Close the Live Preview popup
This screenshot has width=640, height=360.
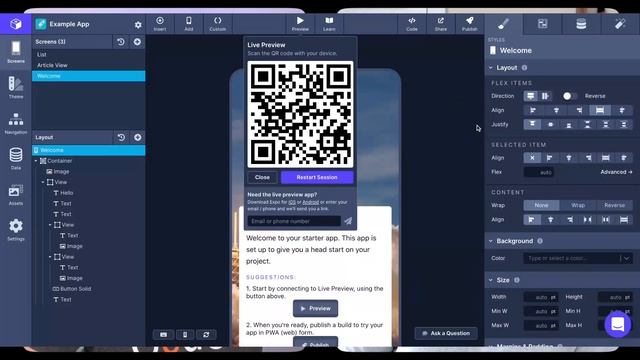[262, 178]
